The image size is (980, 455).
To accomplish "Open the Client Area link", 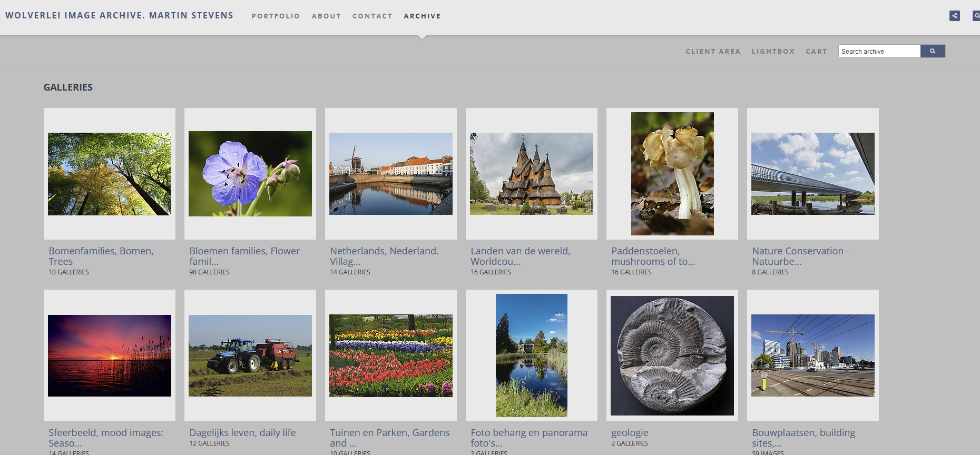I will tap(713, 52).
